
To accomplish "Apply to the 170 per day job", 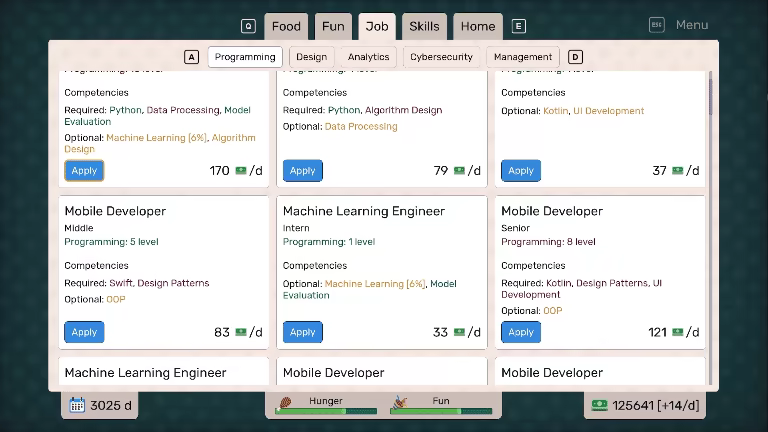I will 84,170.
